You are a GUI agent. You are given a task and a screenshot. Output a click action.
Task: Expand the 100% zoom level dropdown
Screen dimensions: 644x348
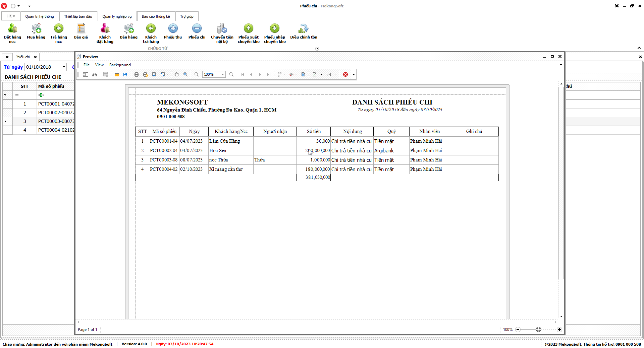222,75
